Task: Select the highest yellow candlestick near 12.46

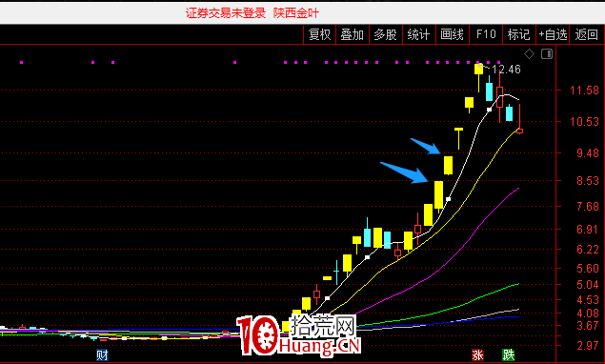Action: point(479,70)
